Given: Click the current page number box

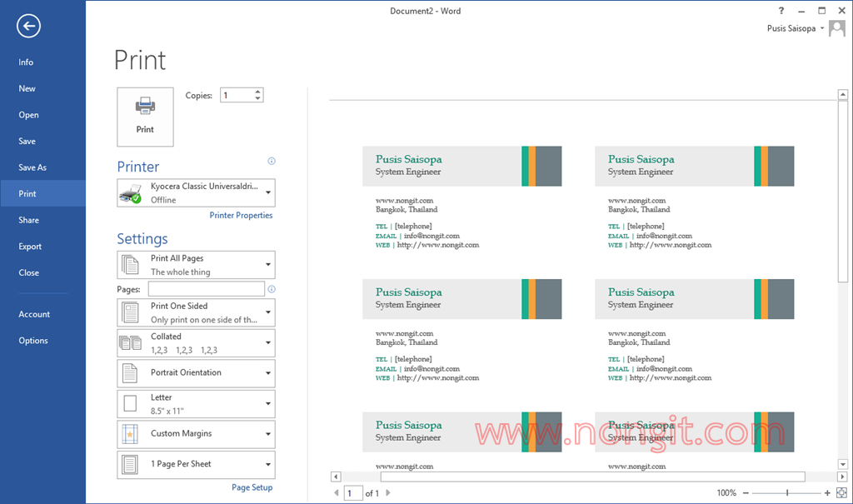Looking at the screenshot, I should (353, 493).
